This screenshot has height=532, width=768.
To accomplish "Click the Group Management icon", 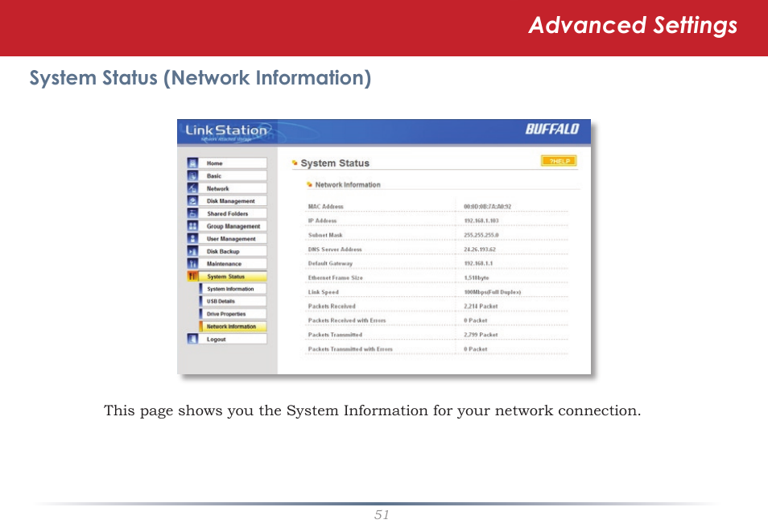I will click(192, 226).
